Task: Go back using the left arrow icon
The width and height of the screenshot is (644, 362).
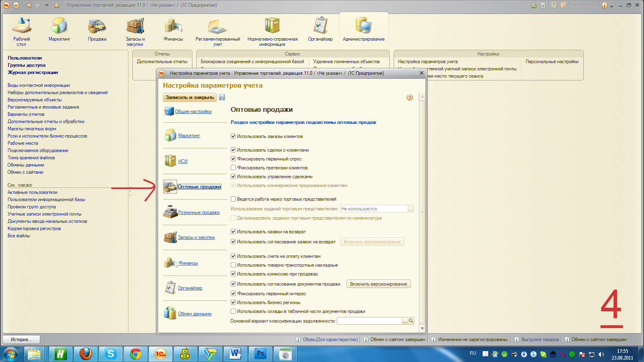Action: (28, 5)
